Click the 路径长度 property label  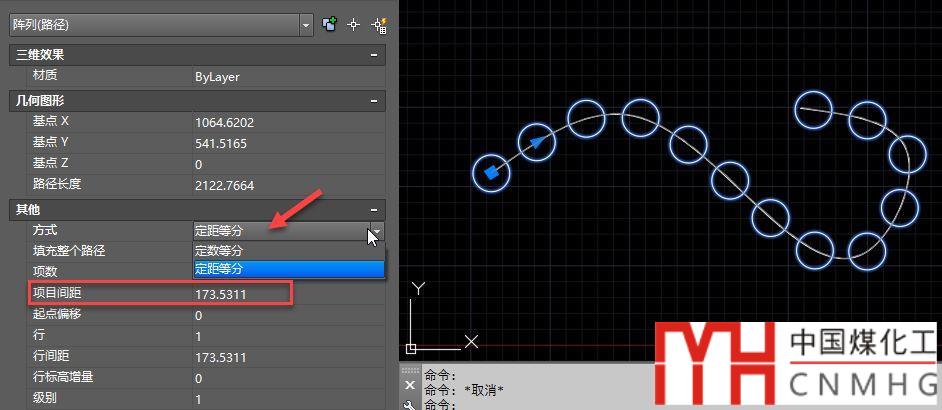[x=56, y=185]
